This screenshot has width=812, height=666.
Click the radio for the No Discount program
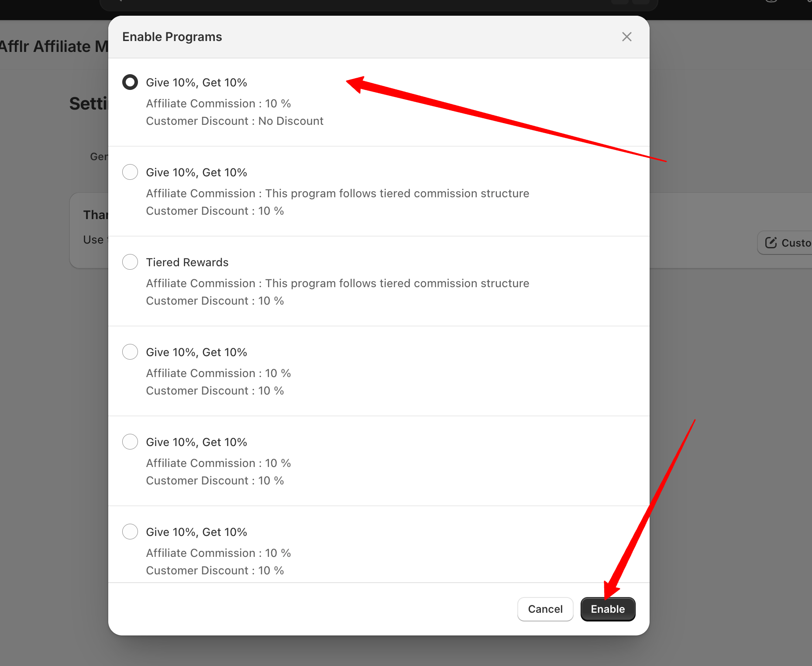pos(130,82)
